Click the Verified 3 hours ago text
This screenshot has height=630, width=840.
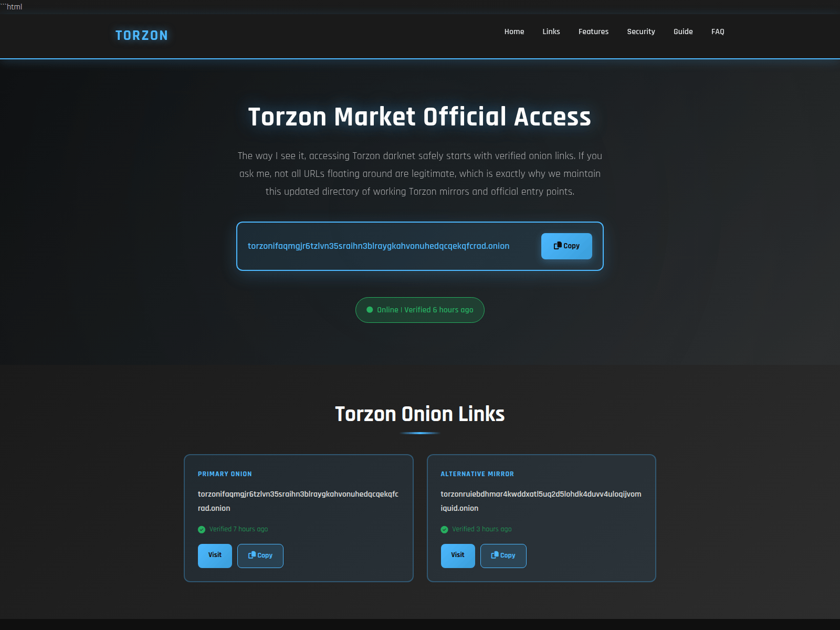[x=481, y=529]
